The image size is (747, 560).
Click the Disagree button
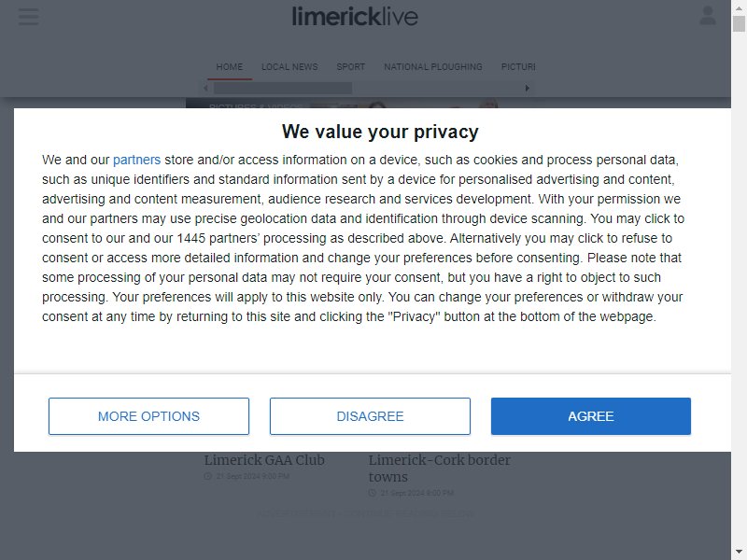(x=370, y=416)
